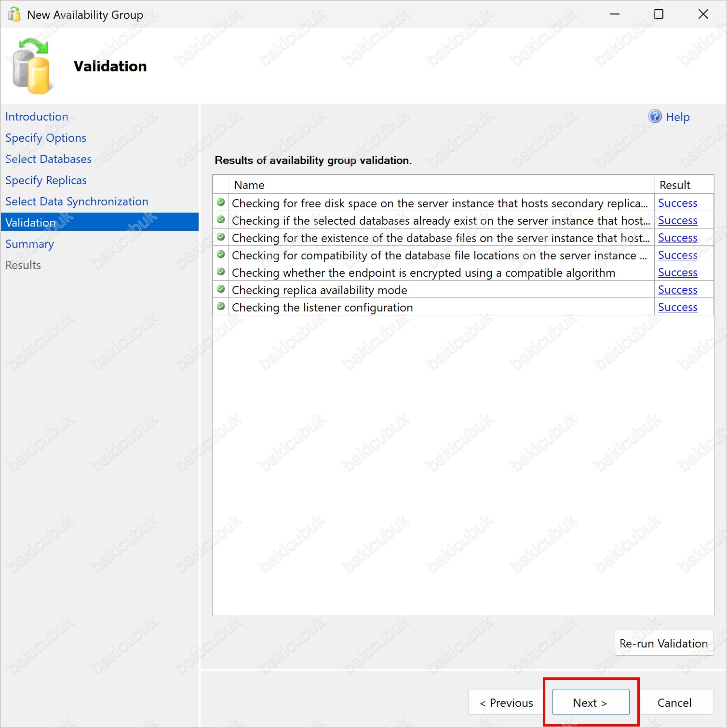Go to Specify Options page
Viewport: 727px width, 728px height.
[x=46, y=138]
